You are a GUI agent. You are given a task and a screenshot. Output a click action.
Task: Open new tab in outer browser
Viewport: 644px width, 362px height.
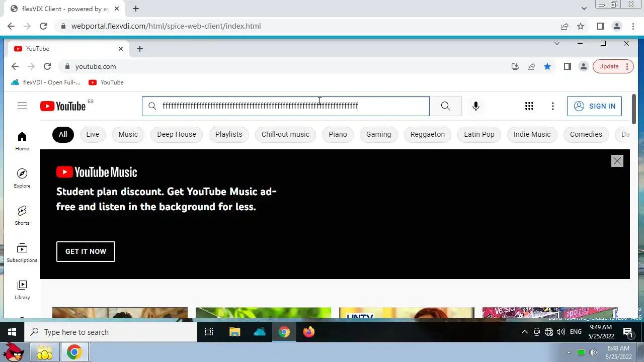click(136, 9)
